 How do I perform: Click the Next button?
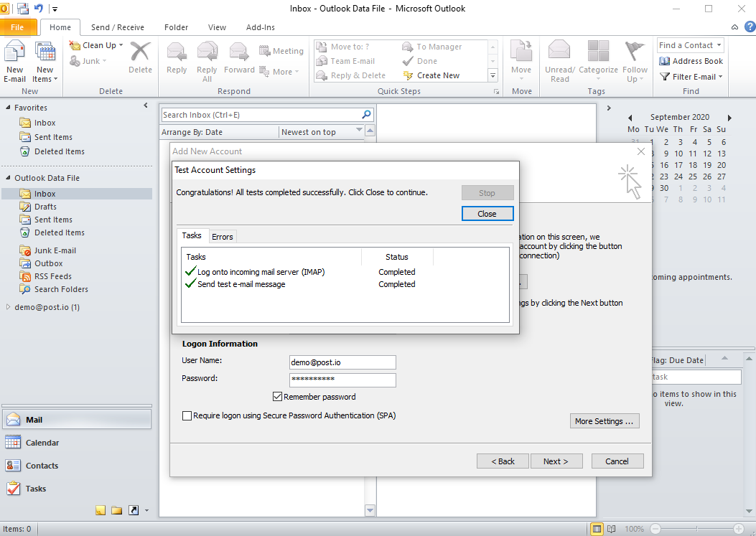556,461
